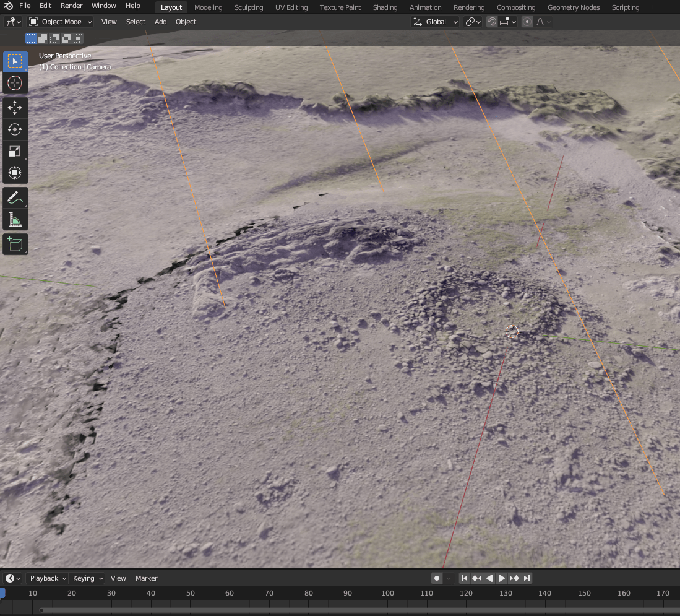The image size is (680, 616).
Task: Click the Object Mode selector
Action: (60, 22)
